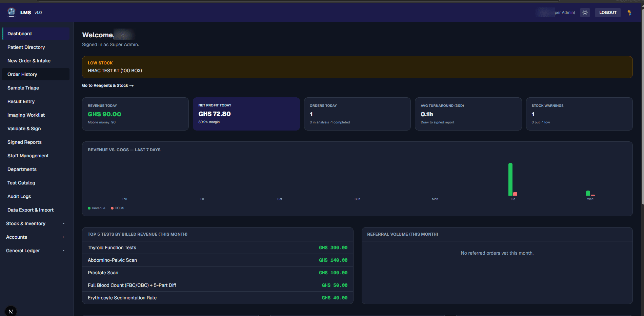
Task: Open Staff Management
Action: (36, 156)
